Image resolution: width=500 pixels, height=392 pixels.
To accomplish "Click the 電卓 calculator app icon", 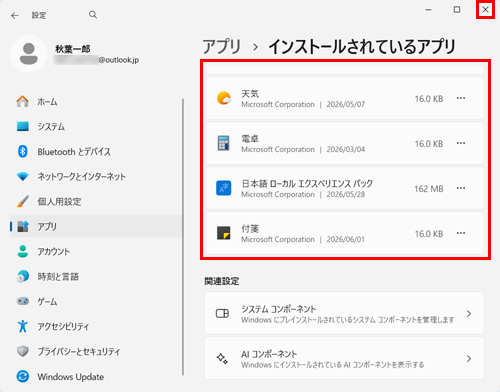I will point(224,143).
